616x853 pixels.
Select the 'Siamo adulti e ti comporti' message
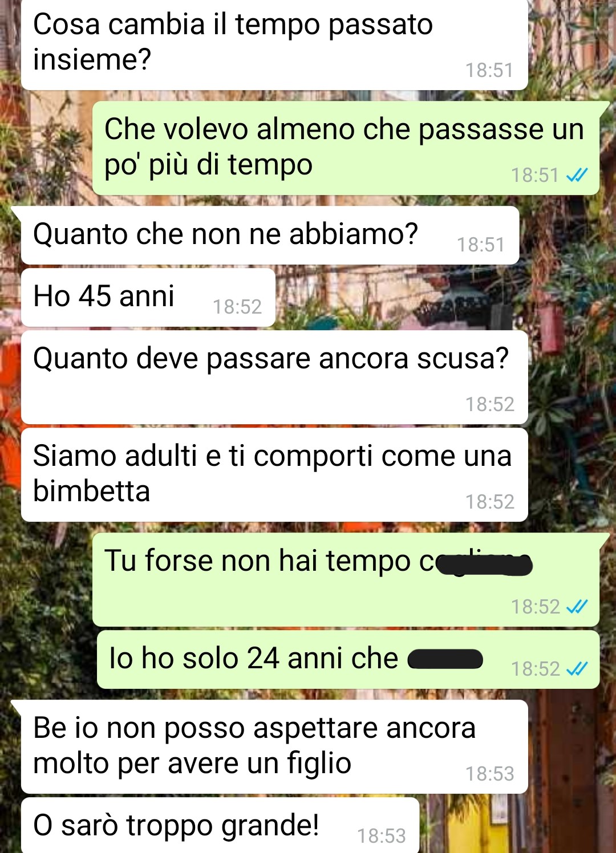pyautogui.click(x=274, y=475)
